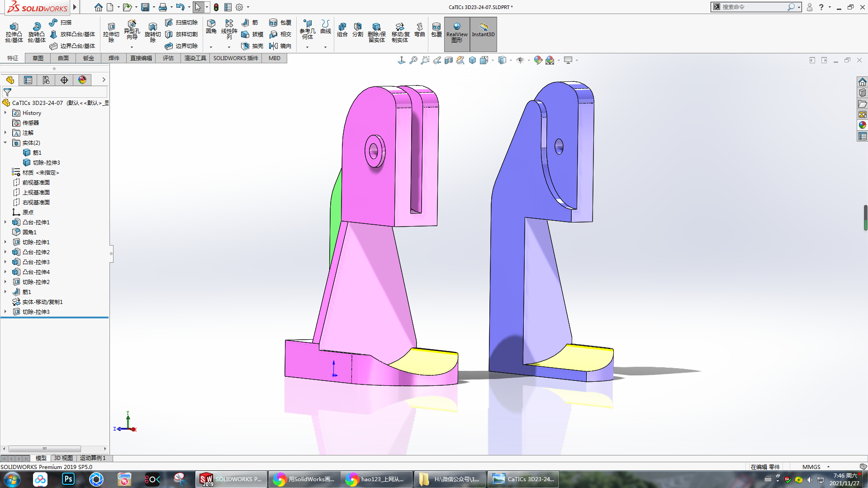
Task: Select the 上视基准面 plane in tree
Action: (36, 192)
